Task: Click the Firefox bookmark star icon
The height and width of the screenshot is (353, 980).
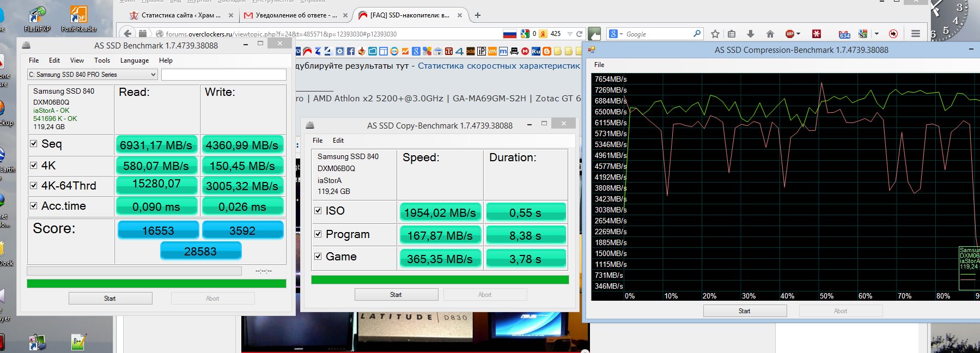Action: pyautogui.click(x=715, y=34)
